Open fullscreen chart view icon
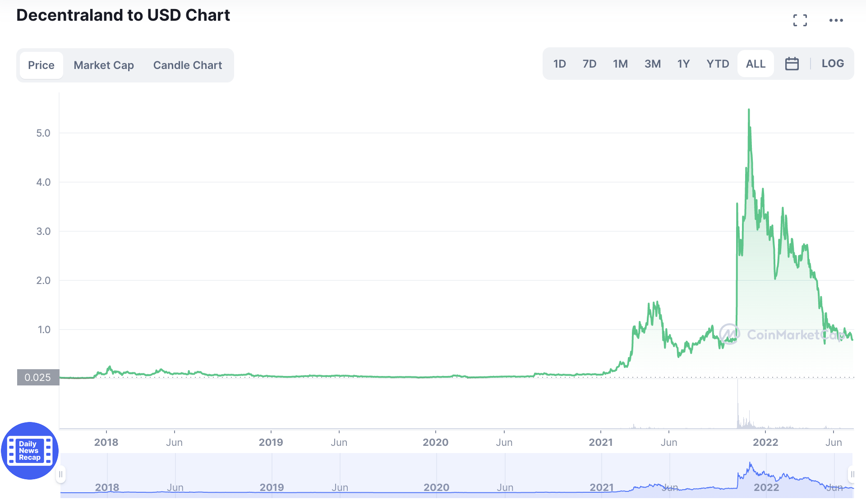The image size is (866, 504). (800, 20)
